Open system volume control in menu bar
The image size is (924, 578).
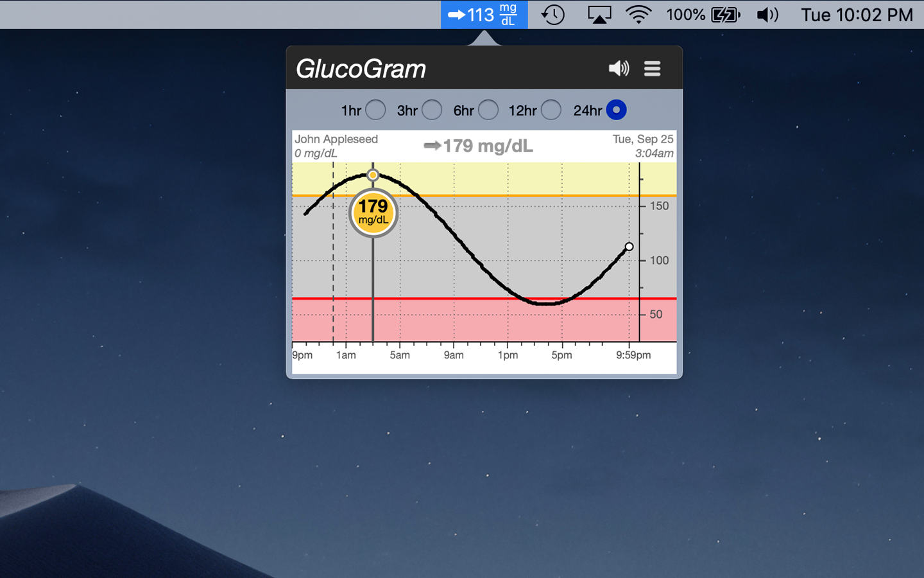point(767,14)
